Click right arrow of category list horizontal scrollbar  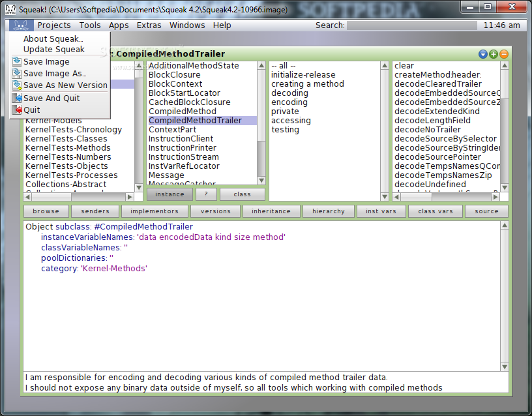130,197
